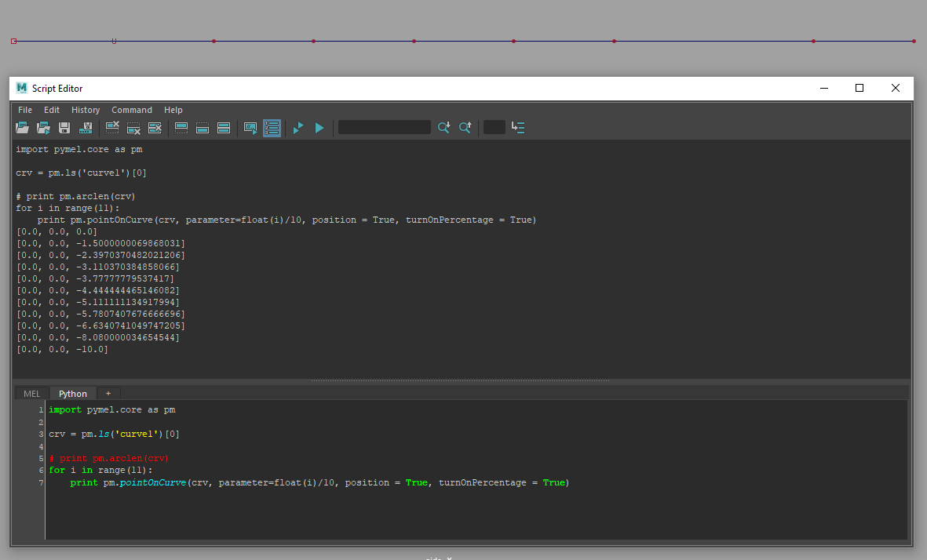Click the Open Script icon
Image resolution: width=927 pixels, height=560 pixels.
coord(22,128)
